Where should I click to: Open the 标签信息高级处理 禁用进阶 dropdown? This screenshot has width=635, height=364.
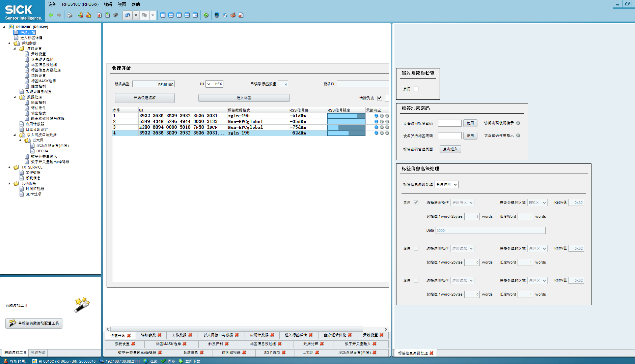point(446,184)
